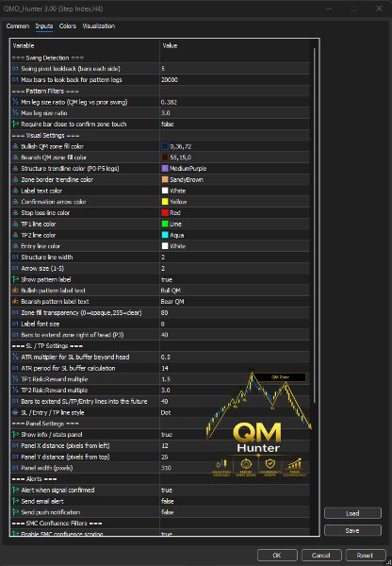Click the Reset button

tap(365, 556)
